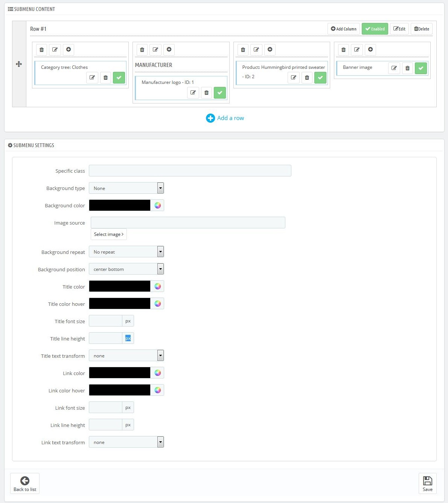Edit the Manufacturer logo - ID: 1 item
The width and height of the screenshot is (448, 503).
pyautogui.click(x=193, y=93)
